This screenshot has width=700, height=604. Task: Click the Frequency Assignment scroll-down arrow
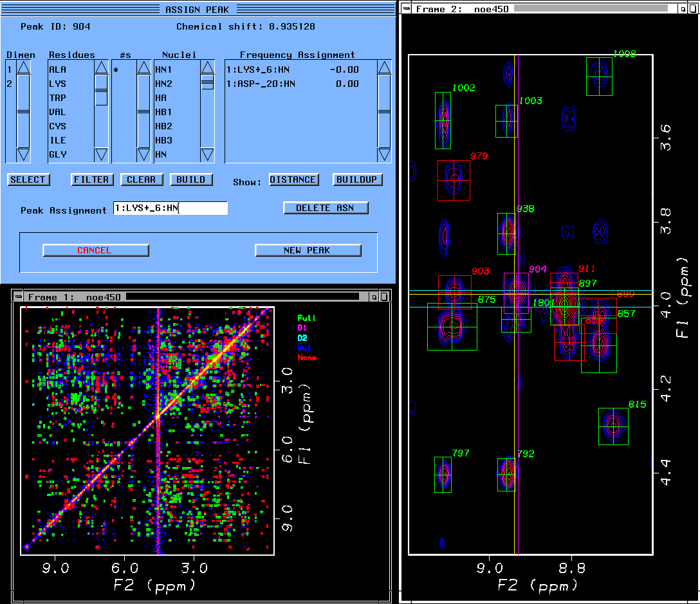pyautogui.click(x=384, y=154)
